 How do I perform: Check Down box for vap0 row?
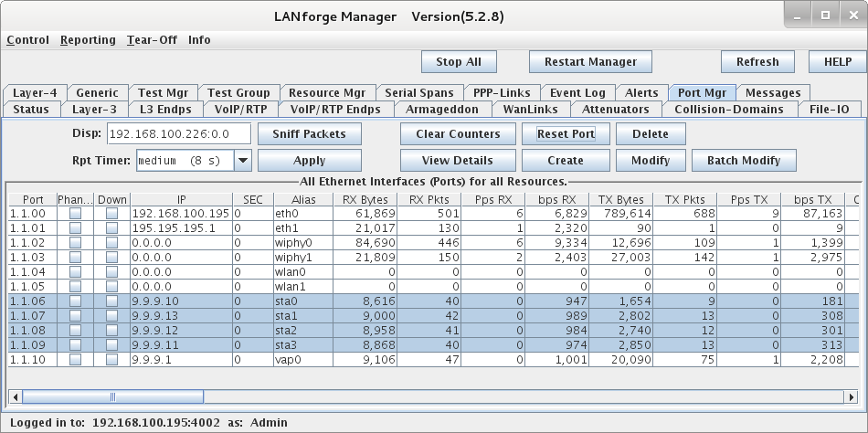pyautogui.click(x=111, y=360)
